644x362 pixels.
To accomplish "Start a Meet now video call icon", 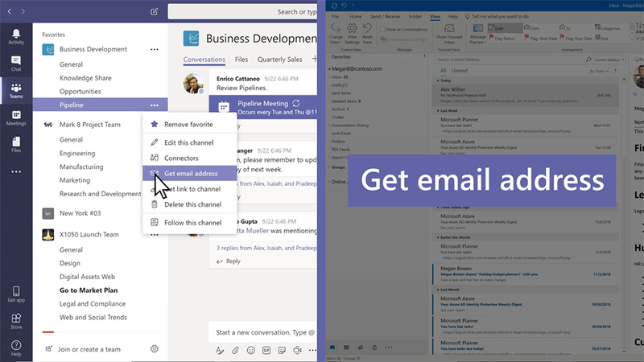I will pos(297,351).
